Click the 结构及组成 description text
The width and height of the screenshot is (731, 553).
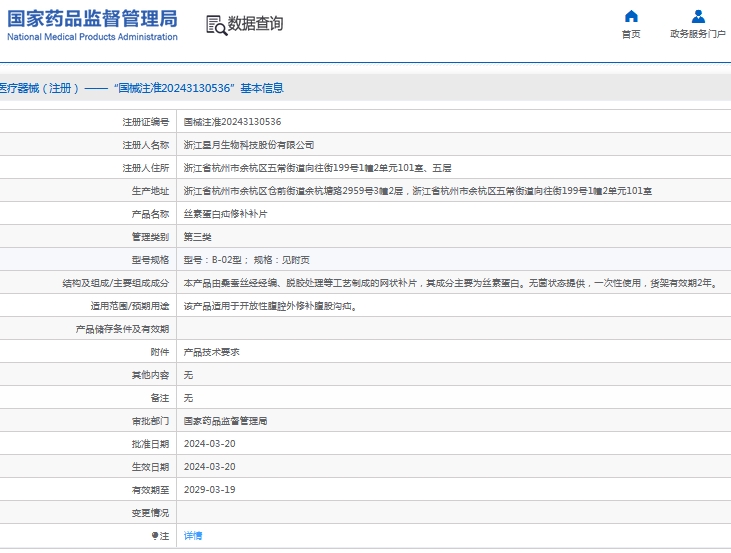[452, 283]
